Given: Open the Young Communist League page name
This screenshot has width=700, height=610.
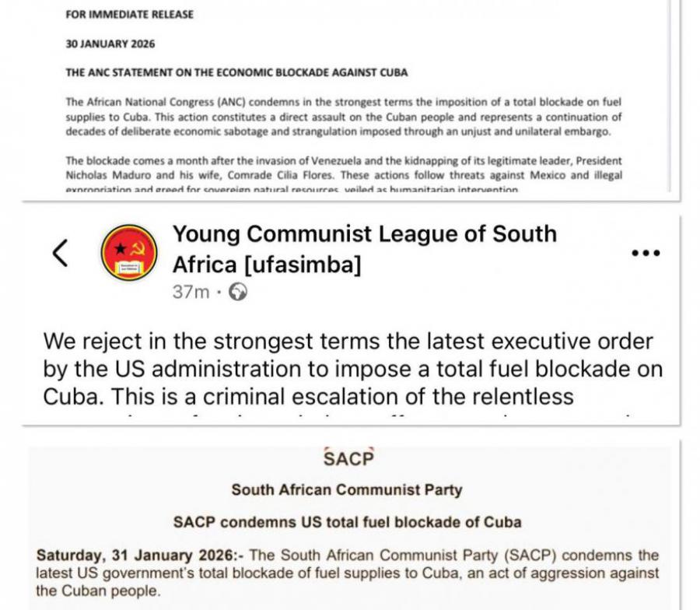Looking at the screenshot, I should (364, 248).
